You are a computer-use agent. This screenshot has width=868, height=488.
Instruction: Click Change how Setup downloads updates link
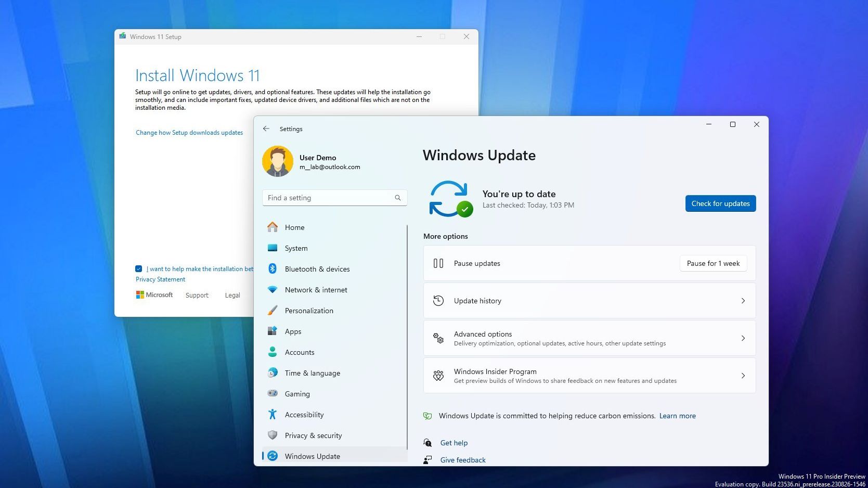click(189, 133)
